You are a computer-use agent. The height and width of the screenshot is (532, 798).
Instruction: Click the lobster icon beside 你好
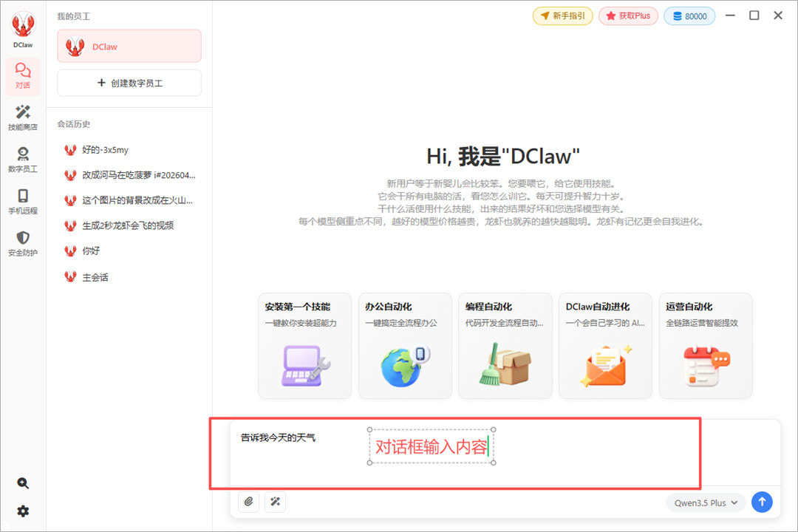coord(70,250)
